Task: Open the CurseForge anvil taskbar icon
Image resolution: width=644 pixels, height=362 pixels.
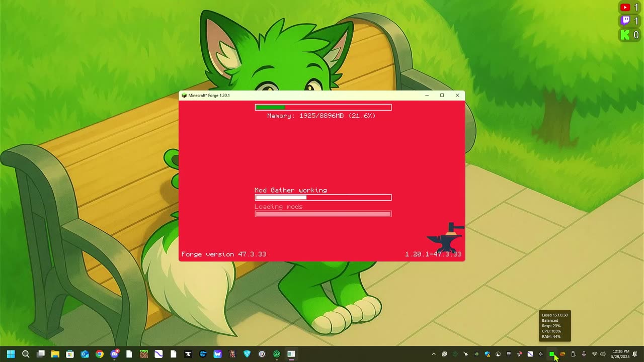Action: coord(188,354)
